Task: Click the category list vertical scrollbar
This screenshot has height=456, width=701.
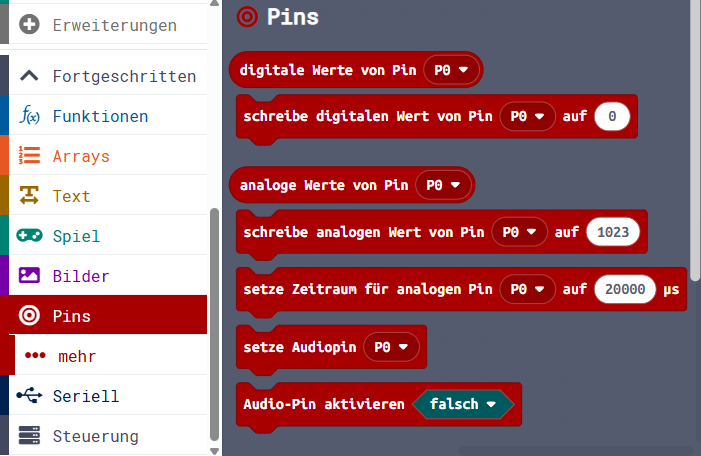Action: pos(215,320)
